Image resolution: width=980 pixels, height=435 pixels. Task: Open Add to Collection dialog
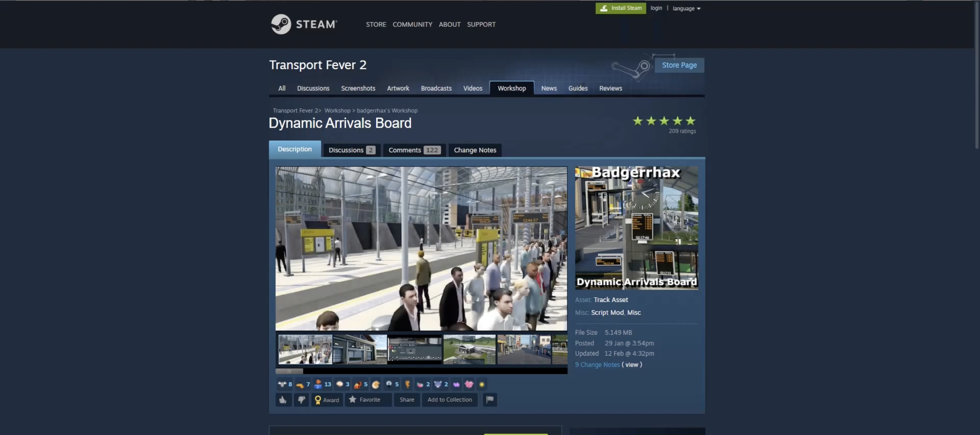(449, 400)
